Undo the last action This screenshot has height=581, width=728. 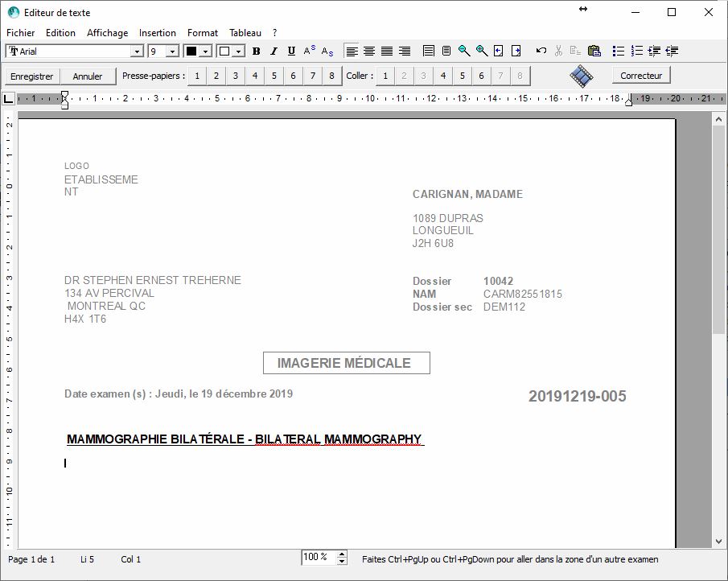coord(541,51)
